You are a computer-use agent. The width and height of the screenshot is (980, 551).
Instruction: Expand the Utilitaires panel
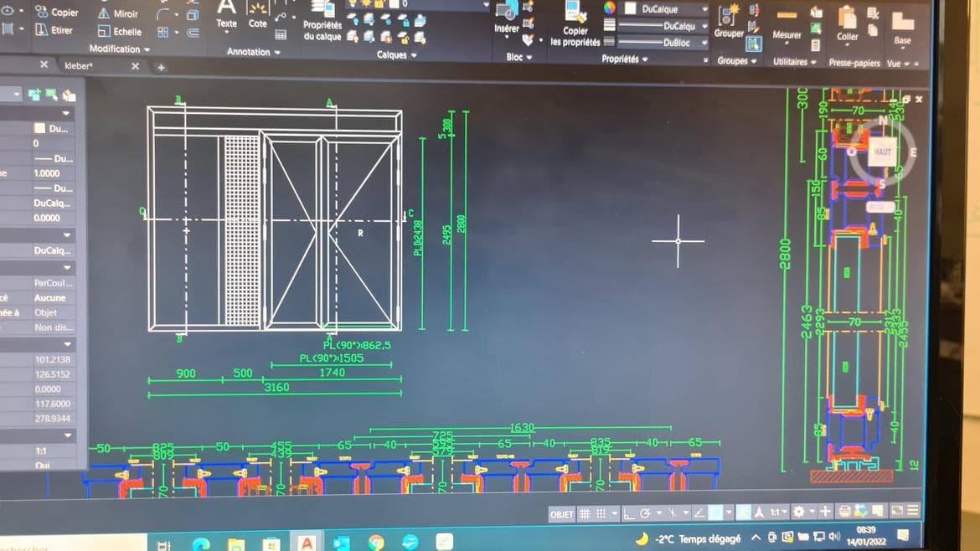[794, 62]
